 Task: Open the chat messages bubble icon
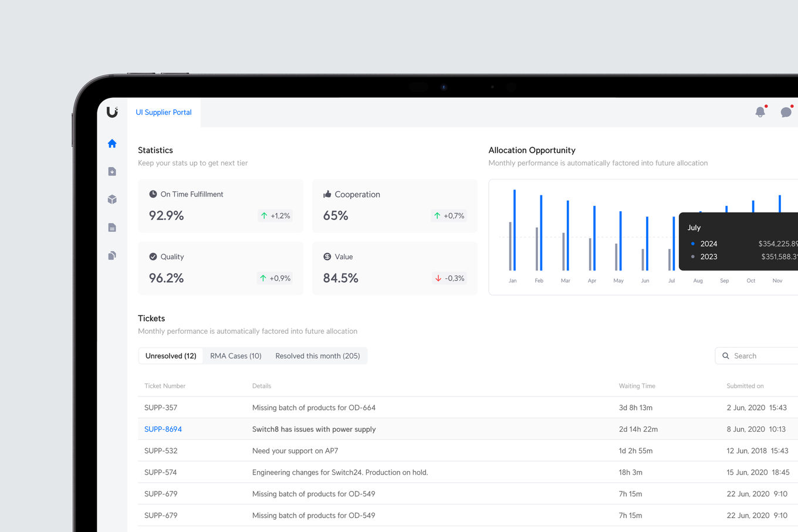(786, 111)
